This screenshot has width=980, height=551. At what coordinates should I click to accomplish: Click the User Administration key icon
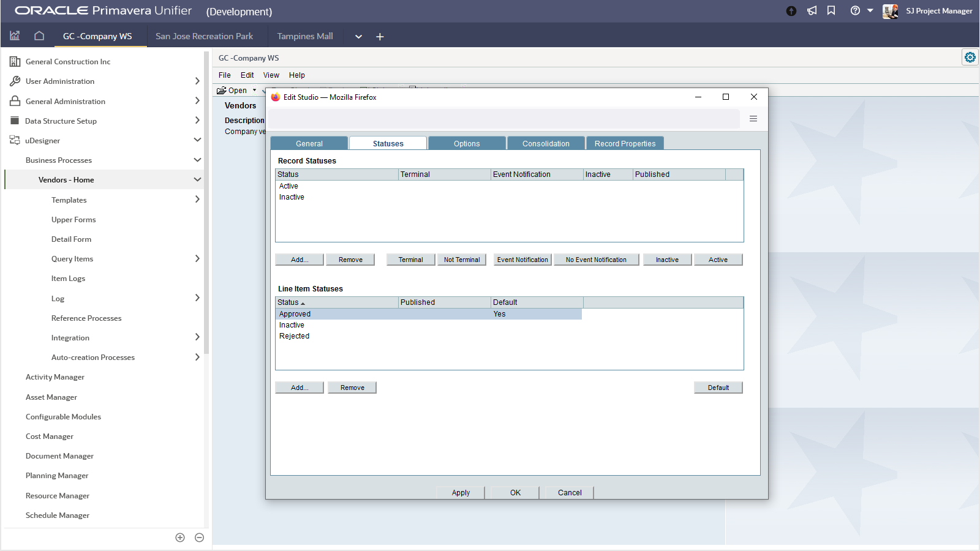click(15, 81)
